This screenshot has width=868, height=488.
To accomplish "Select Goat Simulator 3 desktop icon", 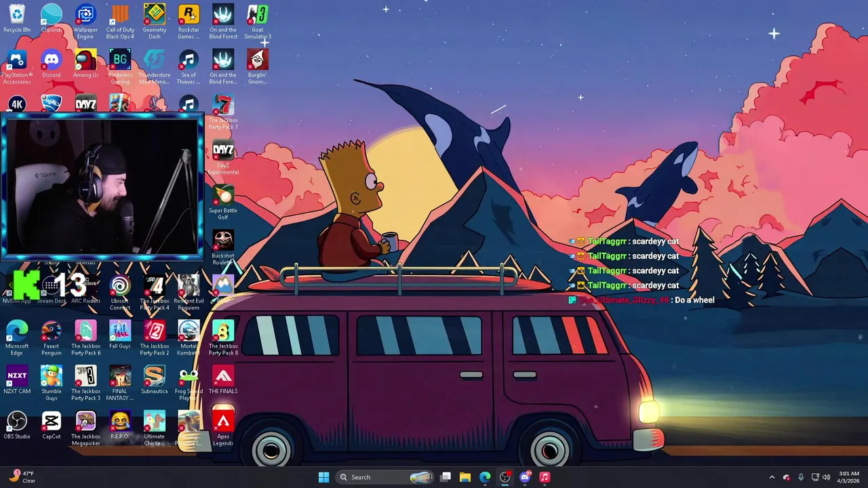I will pyautogui.click(x=257, y=22).
